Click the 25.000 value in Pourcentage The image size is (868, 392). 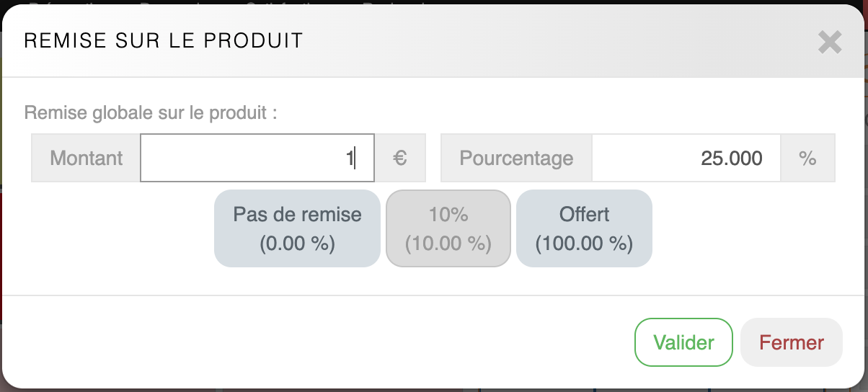pyautogui.click(x=731, y=158)
